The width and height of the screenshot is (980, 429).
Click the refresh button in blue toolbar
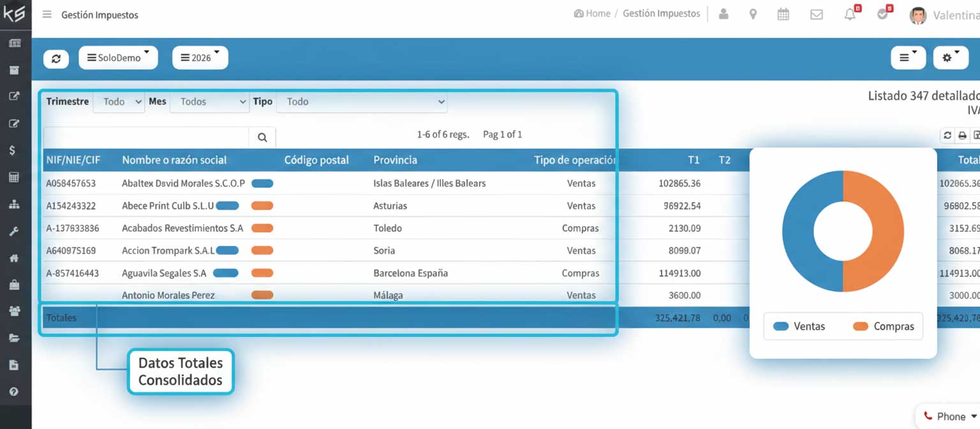pyautogui.click(x=56, y=58)
